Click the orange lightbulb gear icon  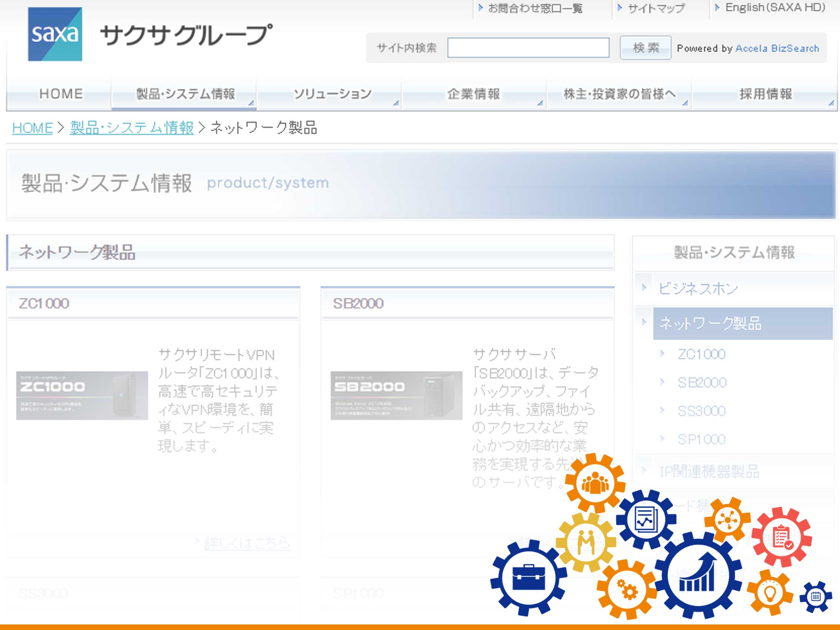770,592
